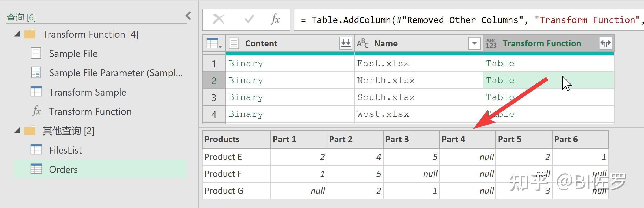
Task: Select the Transform Function fx query
Action: coord(90,112)
